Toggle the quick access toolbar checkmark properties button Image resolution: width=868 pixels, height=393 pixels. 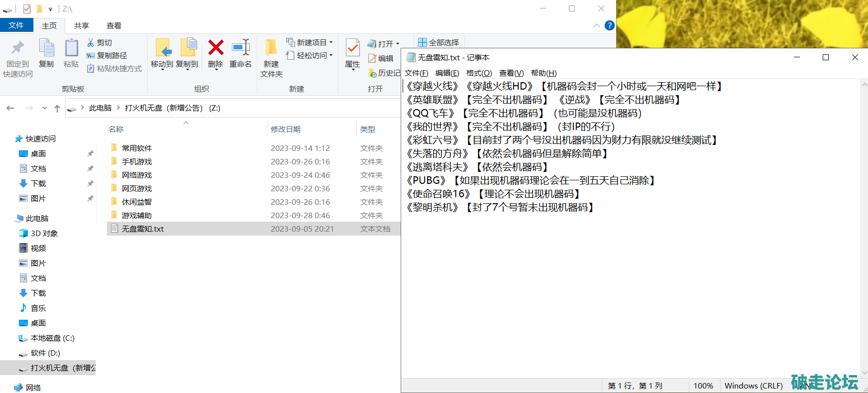27,9
